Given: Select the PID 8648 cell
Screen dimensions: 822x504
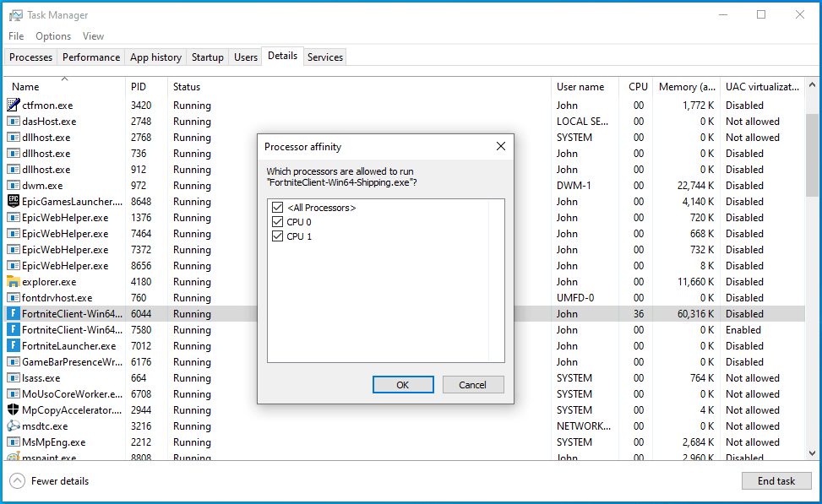Looking at the screenshot, I should (141, 202).
